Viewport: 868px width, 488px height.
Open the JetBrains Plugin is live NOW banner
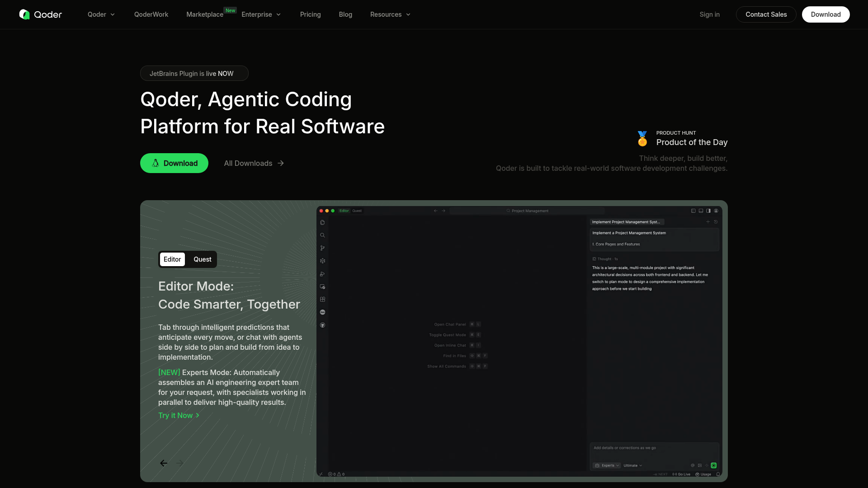(x=194, y=73)
